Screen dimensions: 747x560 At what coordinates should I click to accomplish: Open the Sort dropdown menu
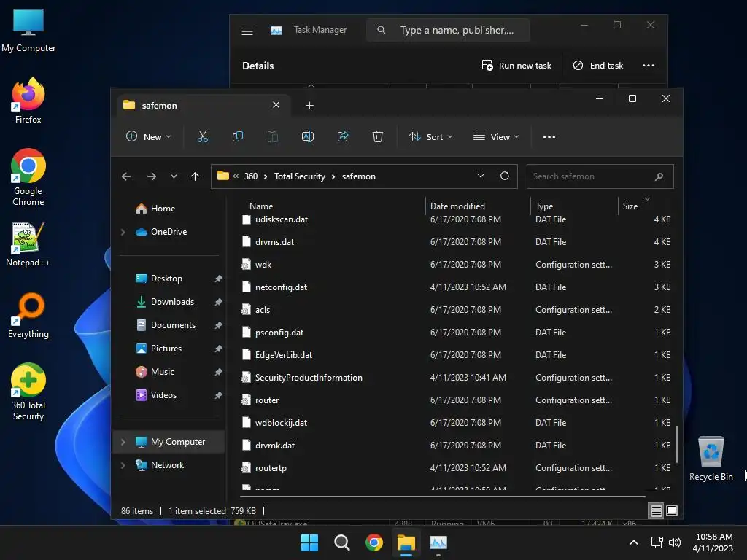(x=430, y=136)
